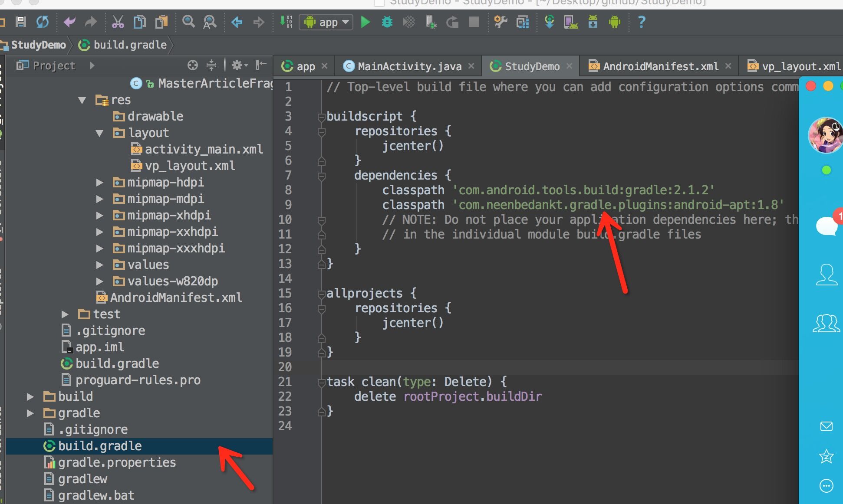Click the green Run app button
843x504 pixels.
[366, 22]
